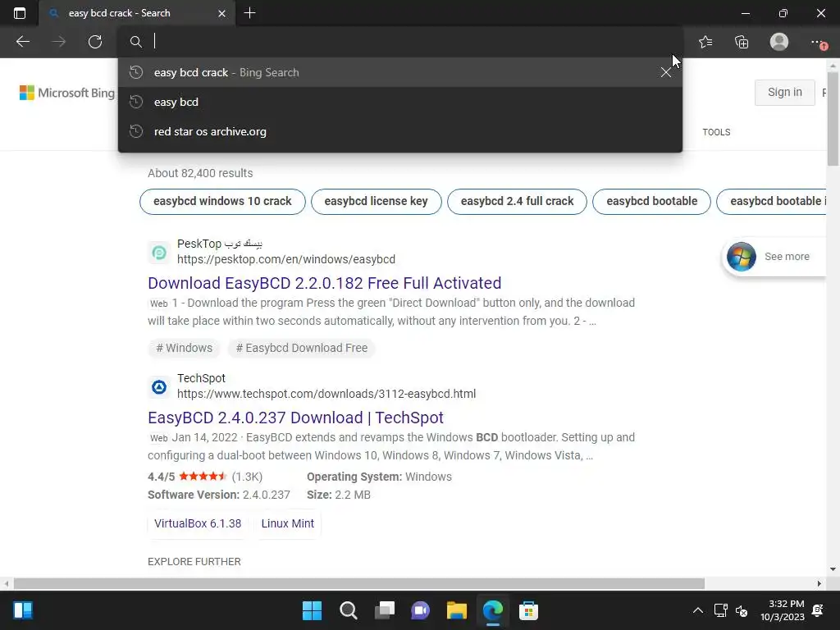Open File Explorer from taskbar
The width and height of the screenshot is (840, 630).
[x=457, y=610]
